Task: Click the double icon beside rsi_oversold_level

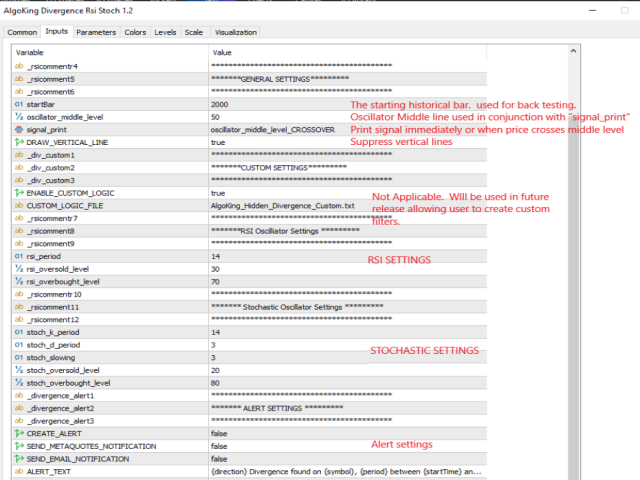Action: (19, 269)
